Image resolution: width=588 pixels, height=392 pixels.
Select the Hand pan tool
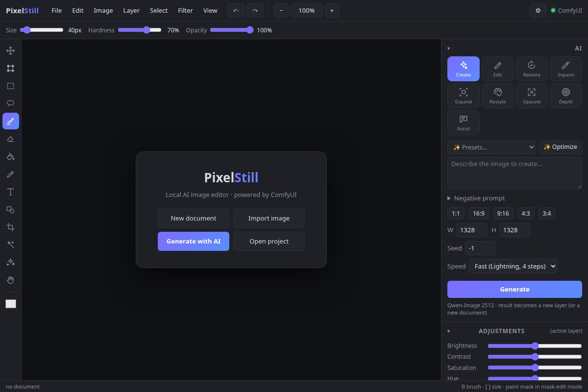(10, 280)
